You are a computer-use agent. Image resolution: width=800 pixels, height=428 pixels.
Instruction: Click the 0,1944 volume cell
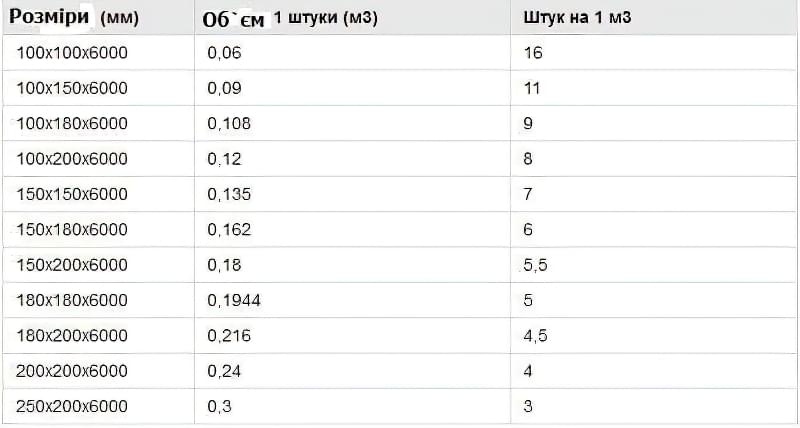[x=233, y=300]
